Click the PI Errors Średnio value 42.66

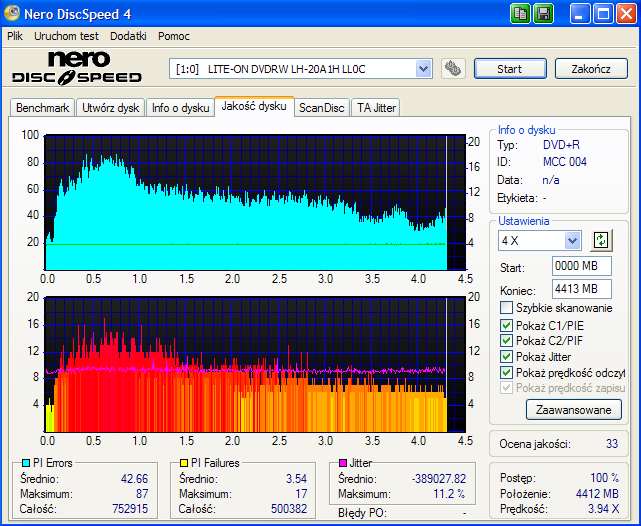click(x=134, y=479)
